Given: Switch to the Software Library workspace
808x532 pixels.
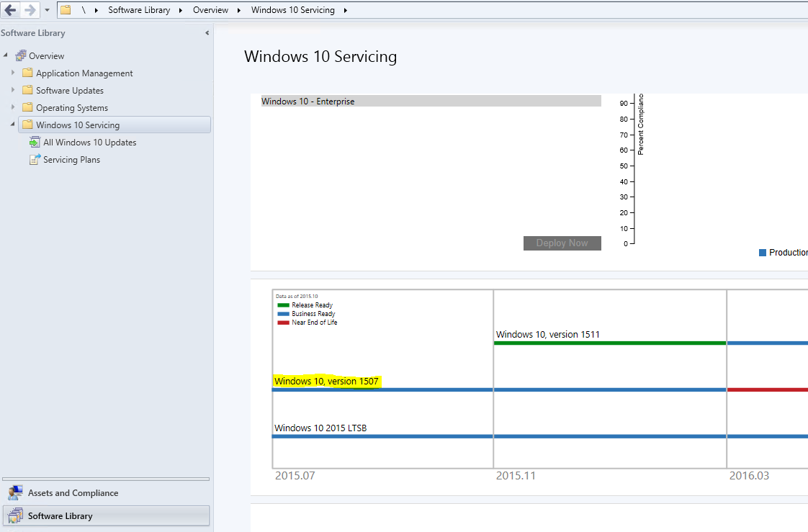Looking at the screenshot, I should 106,515.
